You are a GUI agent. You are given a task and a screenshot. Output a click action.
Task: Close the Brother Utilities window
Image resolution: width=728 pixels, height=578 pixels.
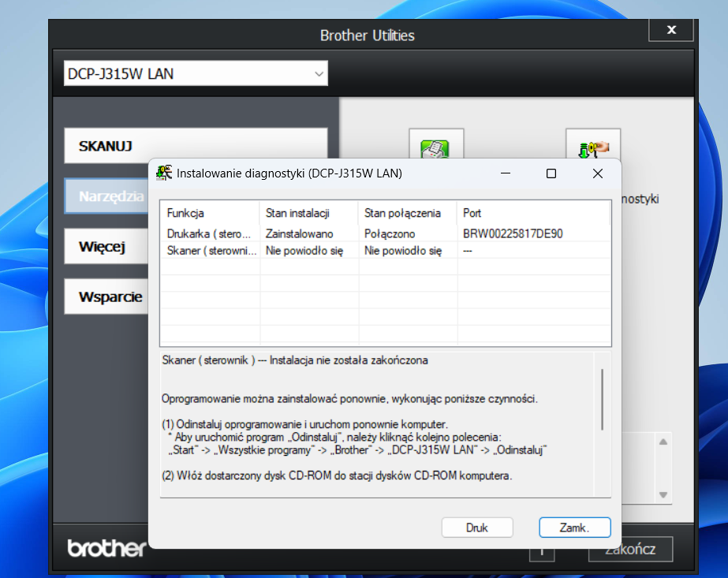click(x=671, y=30)
